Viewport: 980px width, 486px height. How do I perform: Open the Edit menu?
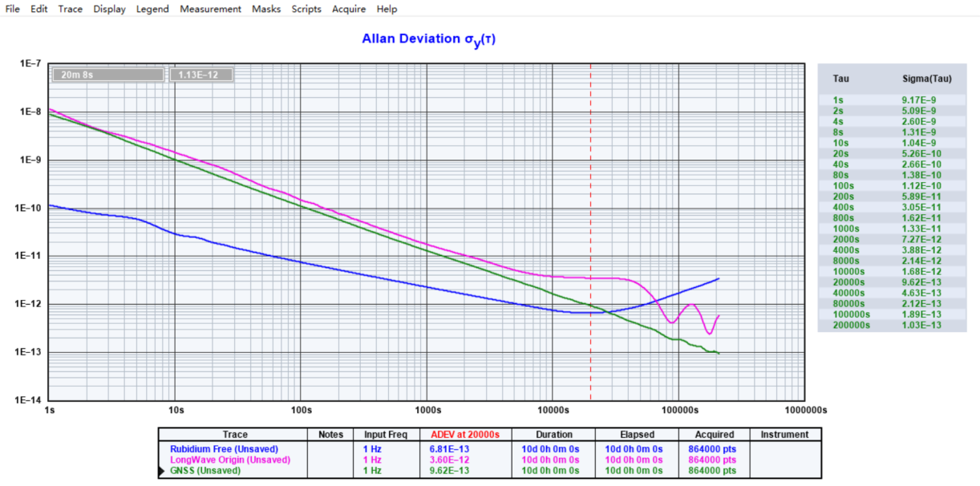tap(39, 9)
